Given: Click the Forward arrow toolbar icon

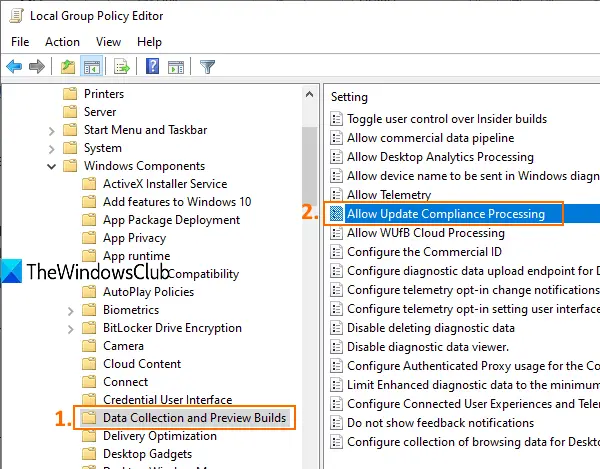Looking at the screenshot, I should (x=37, y=67).
